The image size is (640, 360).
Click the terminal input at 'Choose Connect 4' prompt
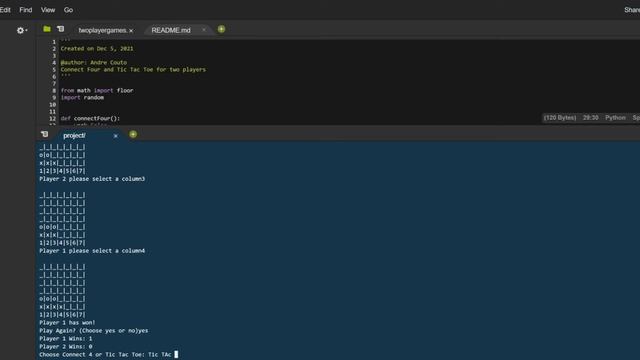(x=176, y=354)
